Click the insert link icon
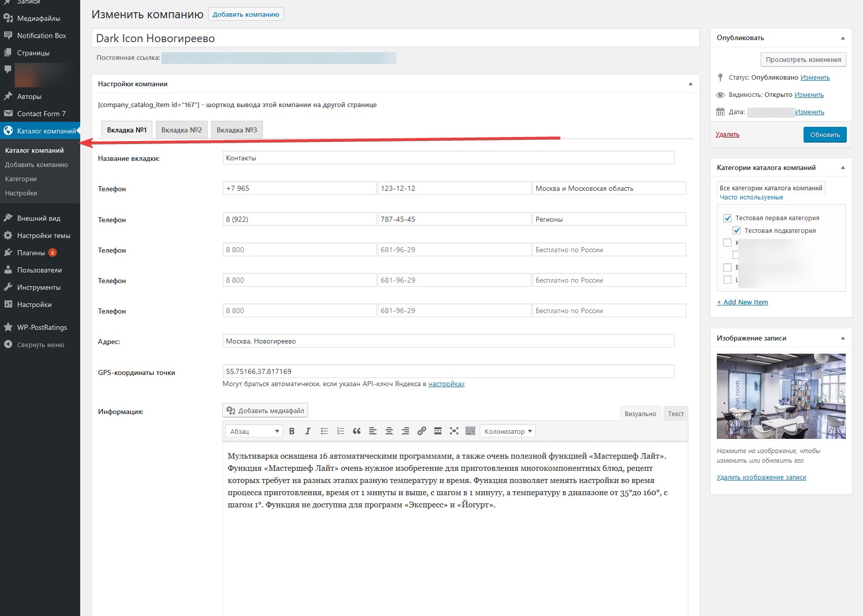 tap(421, 431)
